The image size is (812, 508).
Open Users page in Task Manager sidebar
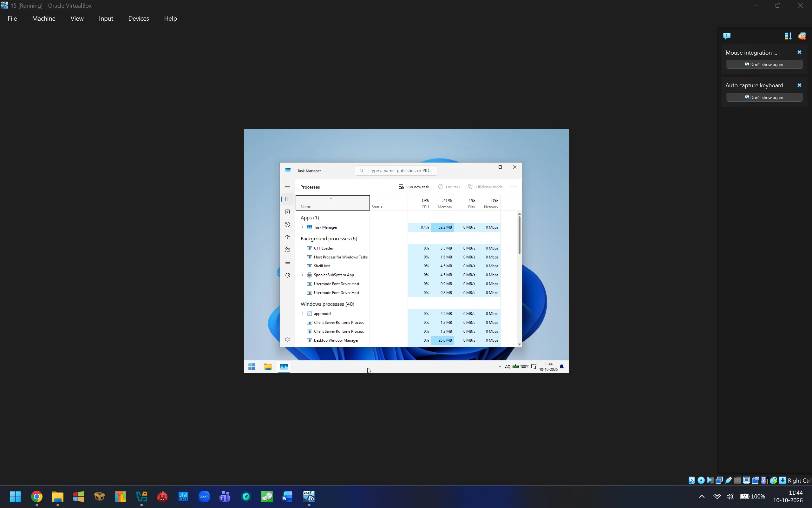[287, 250]
